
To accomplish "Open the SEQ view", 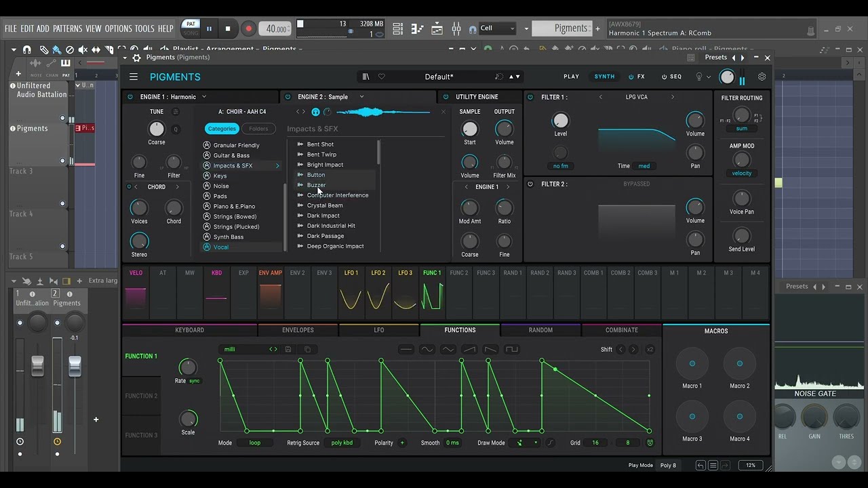I will tap(671, 77).
